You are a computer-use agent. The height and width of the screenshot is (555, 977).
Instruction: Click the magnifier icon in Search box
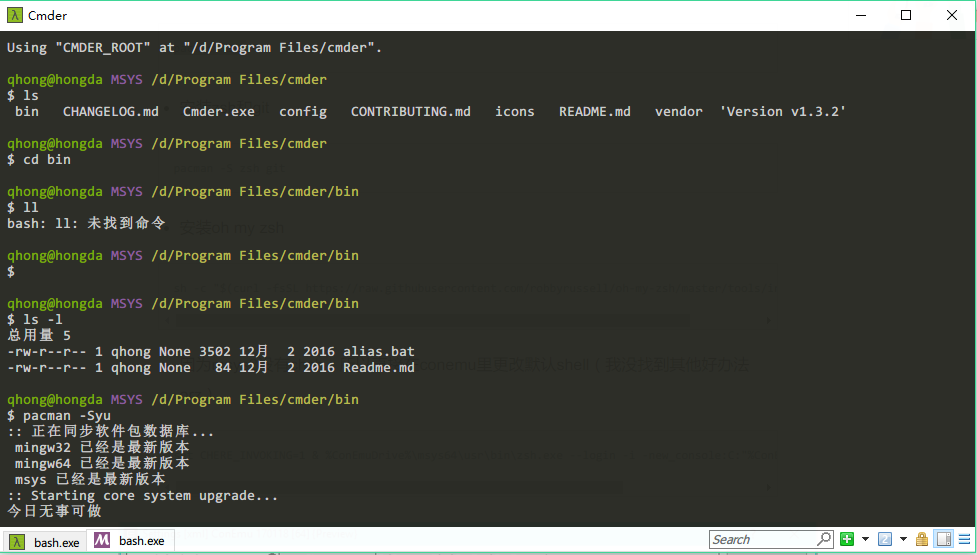(x=824, y=539)
